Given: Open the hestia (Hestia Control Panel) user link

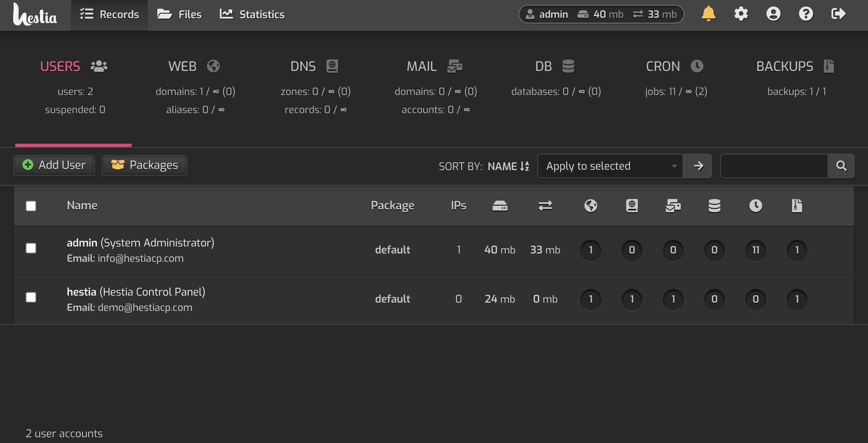Looking at the screenshot, I should point(136,292).
